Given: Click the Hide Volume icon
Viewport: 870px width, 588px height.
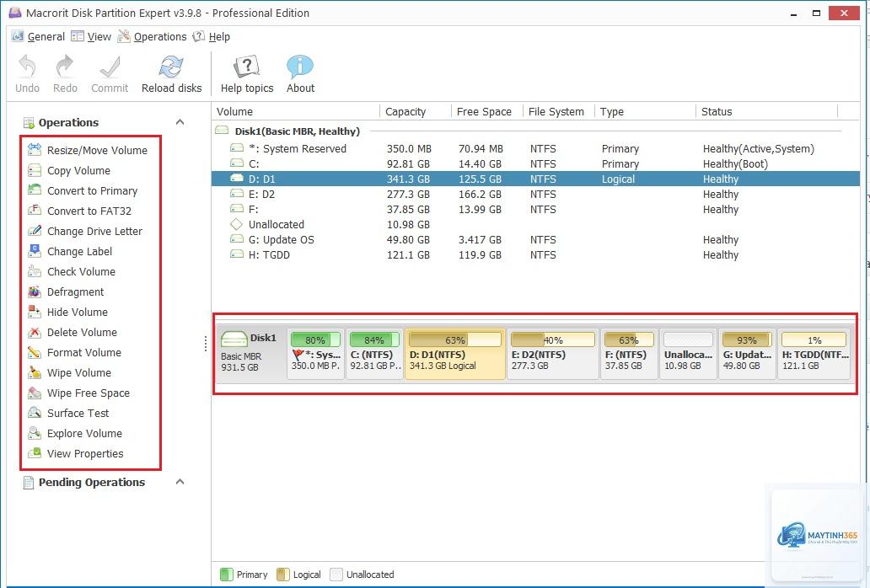Looking at the screenshot, I should pos(35,312).
